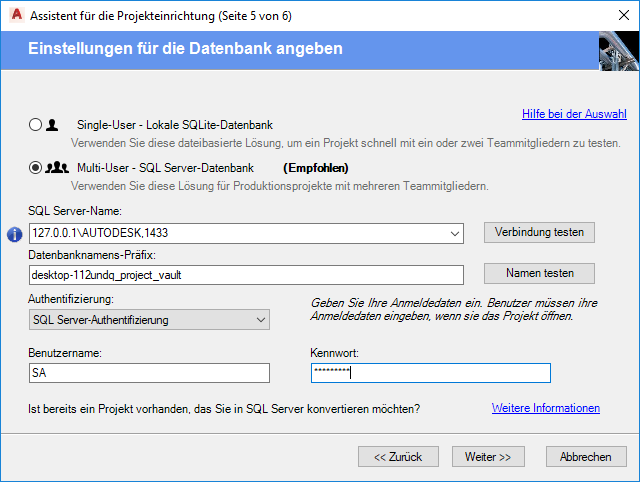The height and width of the screenshot is (482, 640).
Task: Click the Verbindung testen button
Action: pyautogui.click(x=539, y=232)
